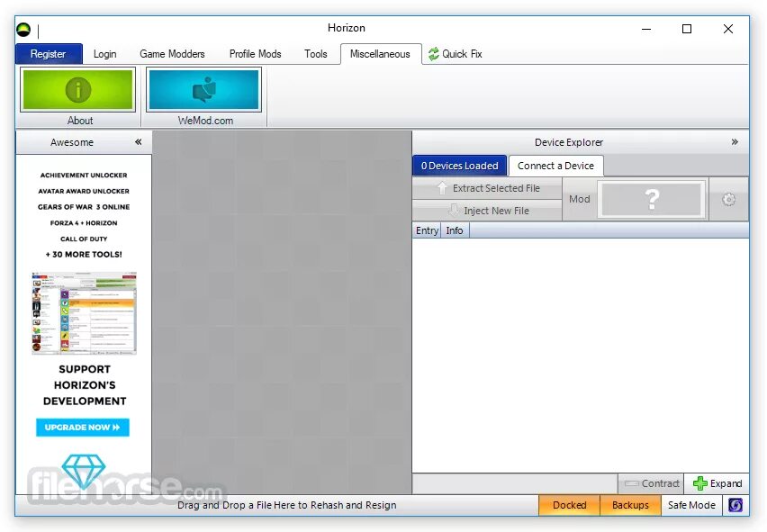
Task: Toggle the Backups option
Action: [x=630, y=505]
